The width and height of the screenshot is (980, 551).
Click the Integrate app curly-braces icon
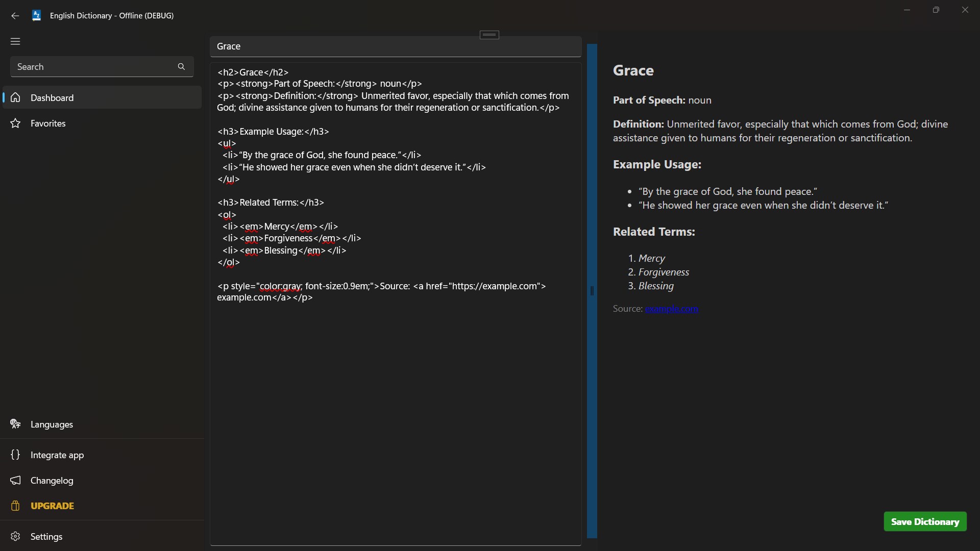[15, 455]
